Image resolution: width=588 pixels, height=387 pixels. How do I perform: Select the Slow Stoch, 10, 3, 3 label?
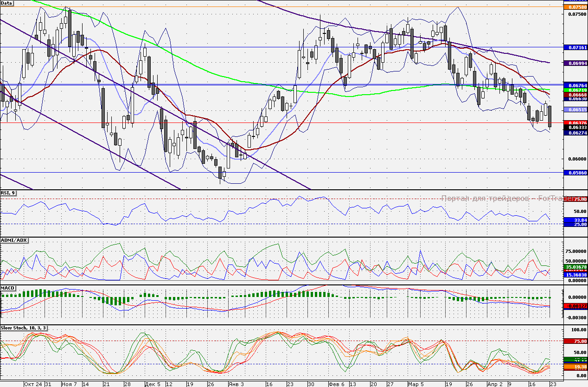[x=24, y=328]
